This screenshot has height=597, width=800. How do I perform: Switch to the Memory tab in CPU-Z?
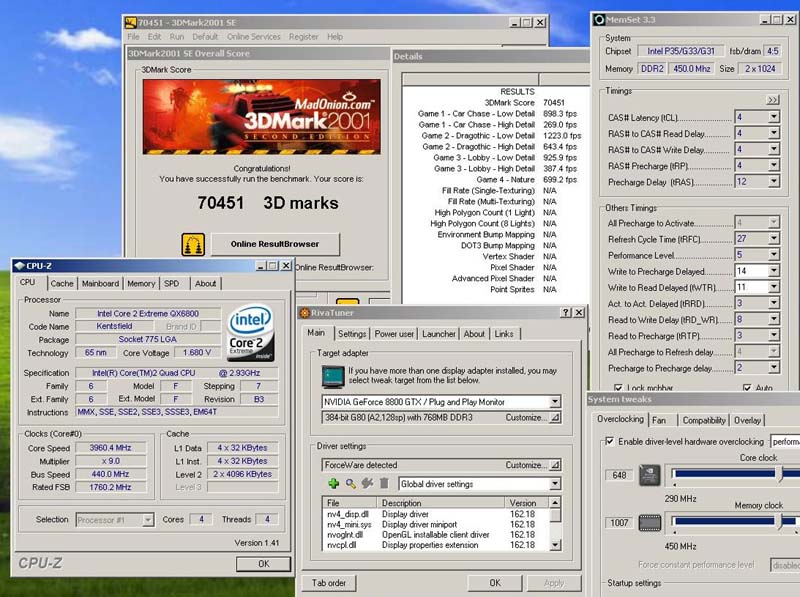(x=141, y=283)
